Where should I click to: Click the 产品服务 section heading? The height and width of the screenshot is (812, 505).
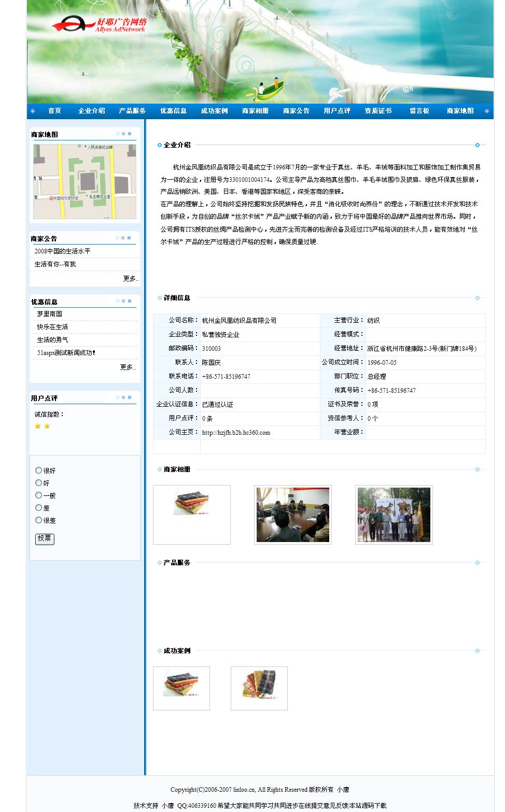177,563
